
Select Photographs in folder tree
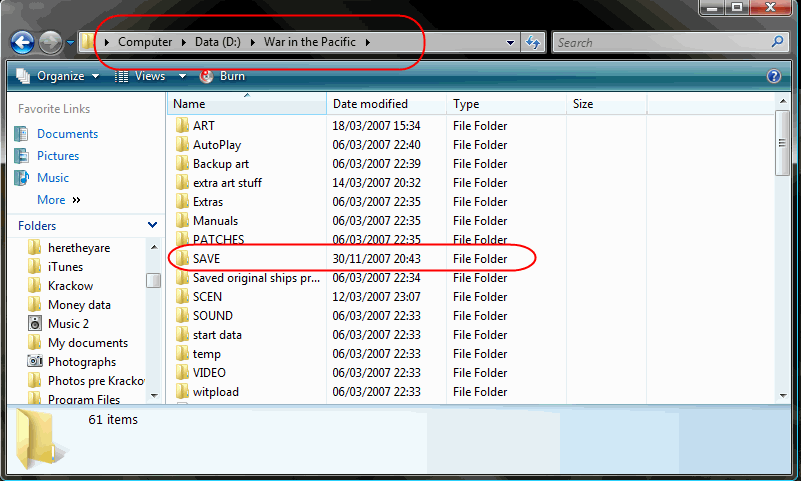[x=82, y=362]
